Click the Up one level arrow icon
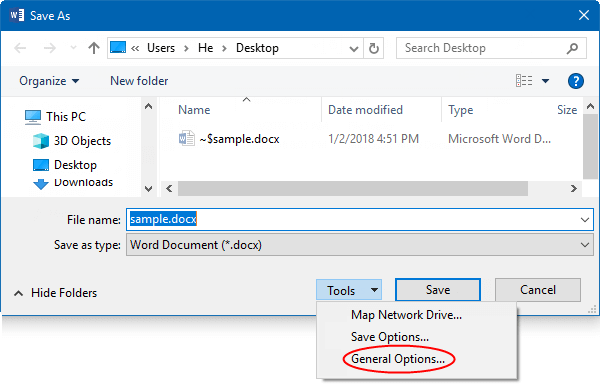The image size is (600, 387). click(94, 48)
